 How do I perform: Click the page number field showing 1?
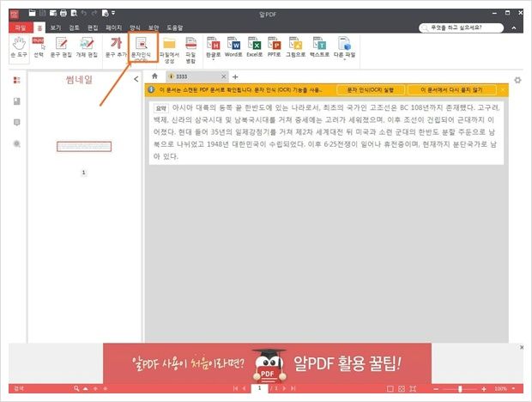259,388
